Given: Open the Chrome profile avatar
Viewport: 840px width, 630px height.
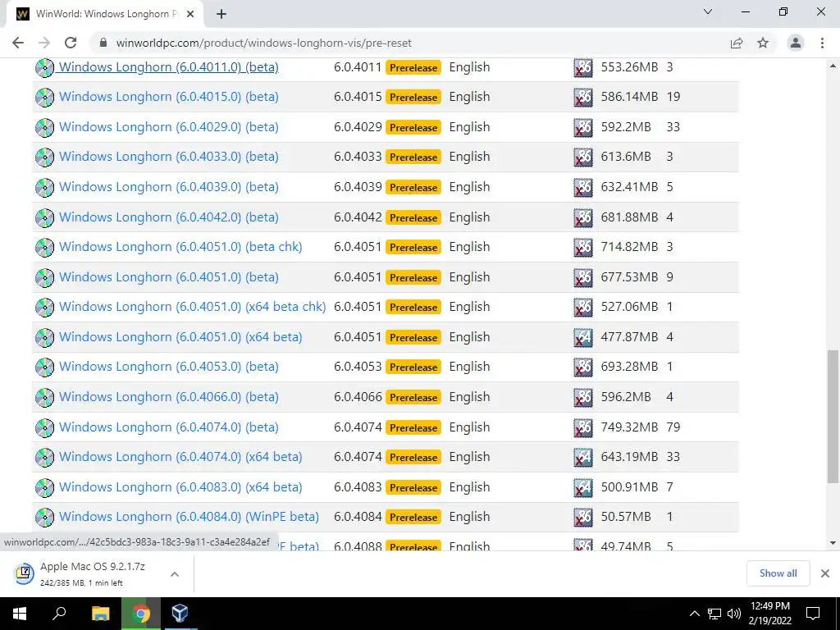Looking at the screenshot, I should click(796, 43).
